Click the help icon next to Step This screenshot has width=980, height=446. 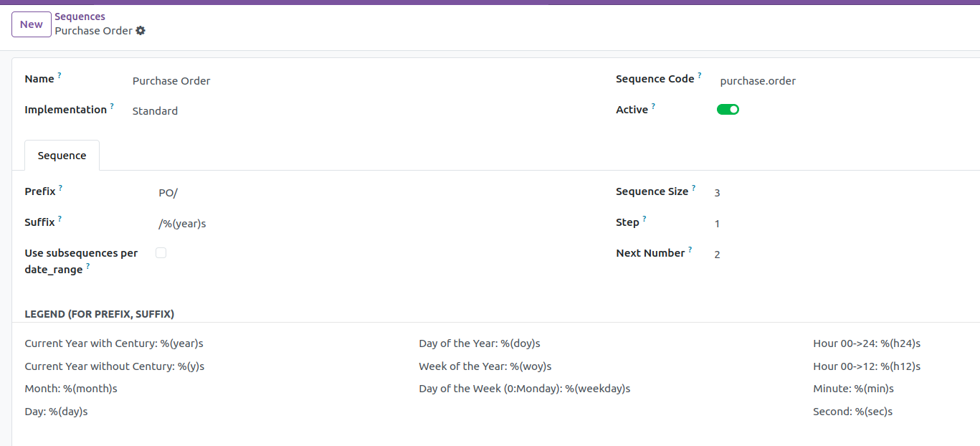pyautogui.click(x=644, y=219)
